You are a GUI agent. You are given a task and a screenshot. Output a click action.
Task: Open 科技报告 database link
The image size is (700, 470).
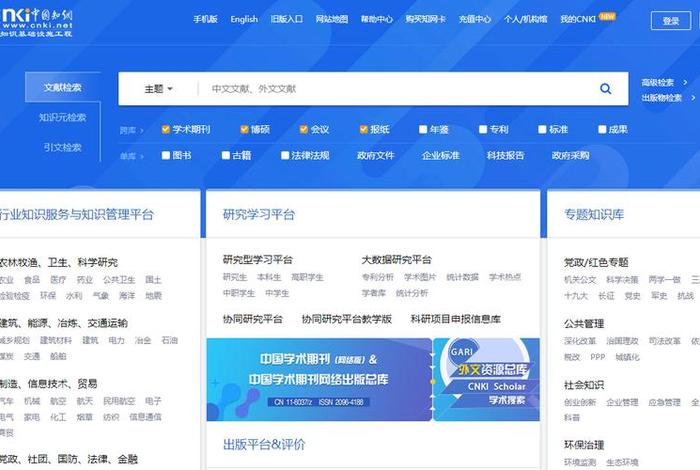click(505, 155)
